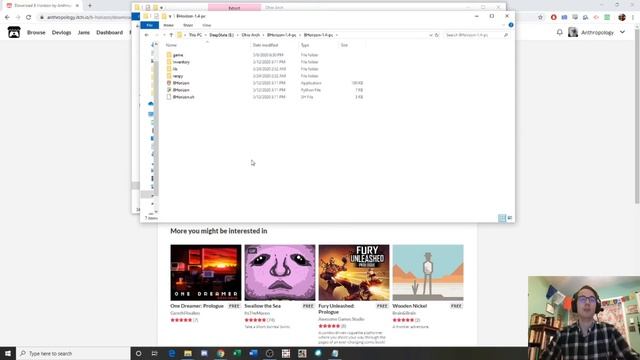Click the red Opera-style extension icon in Chrome
The height and width of the screenshot is (360, 640).
(553, 17)
